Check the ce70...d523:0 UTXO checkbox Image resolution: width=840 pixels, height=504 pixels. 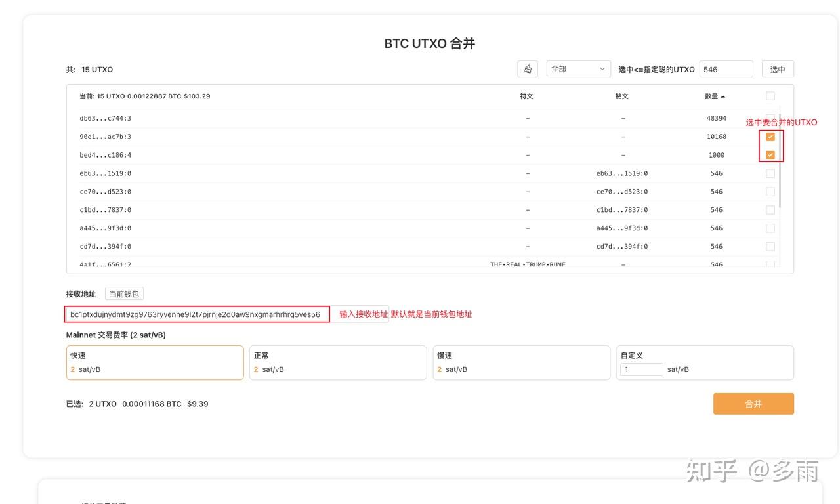(770, 192)
